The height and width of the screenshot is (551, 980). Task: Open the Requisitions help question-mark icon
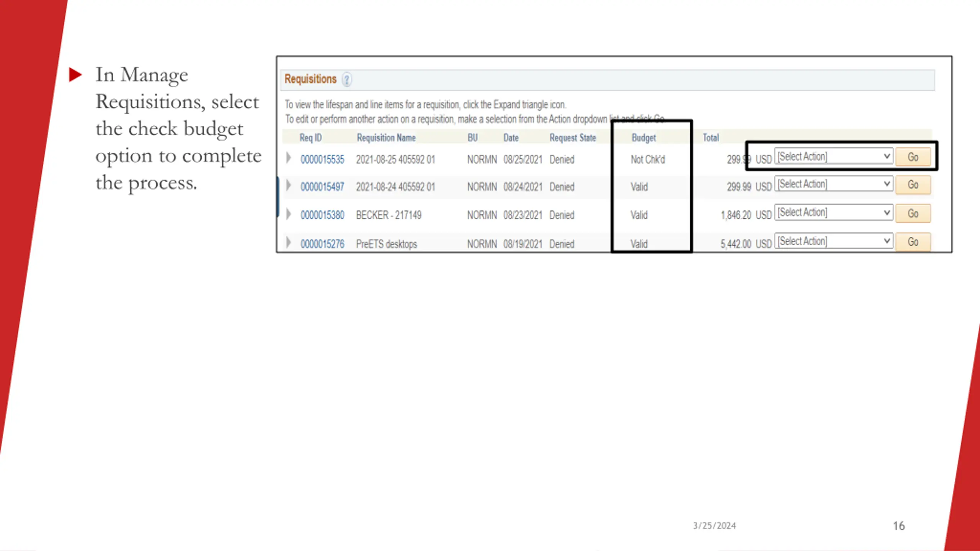346,80
